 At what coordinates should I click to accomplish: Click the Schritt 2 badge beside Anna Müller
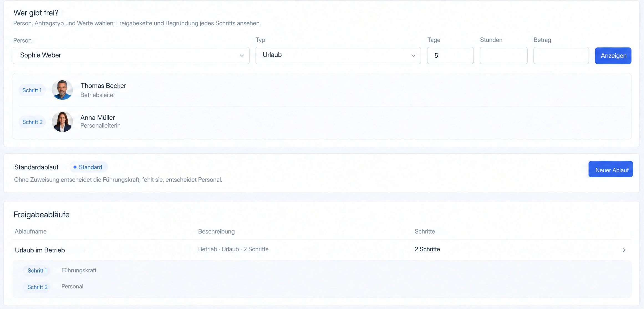pyautogui.click(x=32, y=122)
